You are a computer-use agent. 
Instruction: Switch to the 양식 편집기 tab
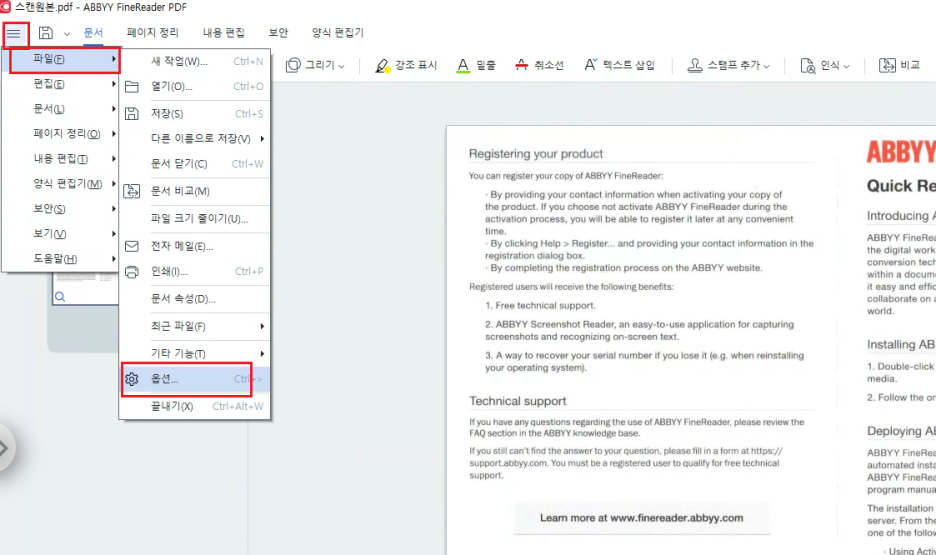pos(338,33)
